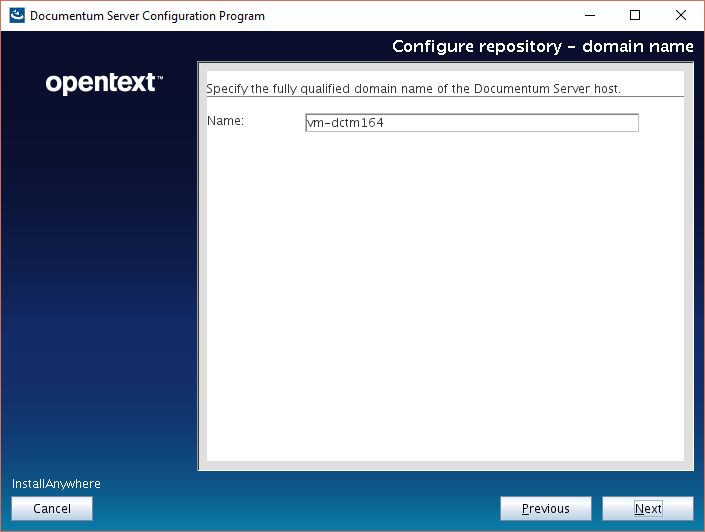The image size is (705, 532).
Task: Cancel the configuration wizard
Action: [x=52, y=509]
